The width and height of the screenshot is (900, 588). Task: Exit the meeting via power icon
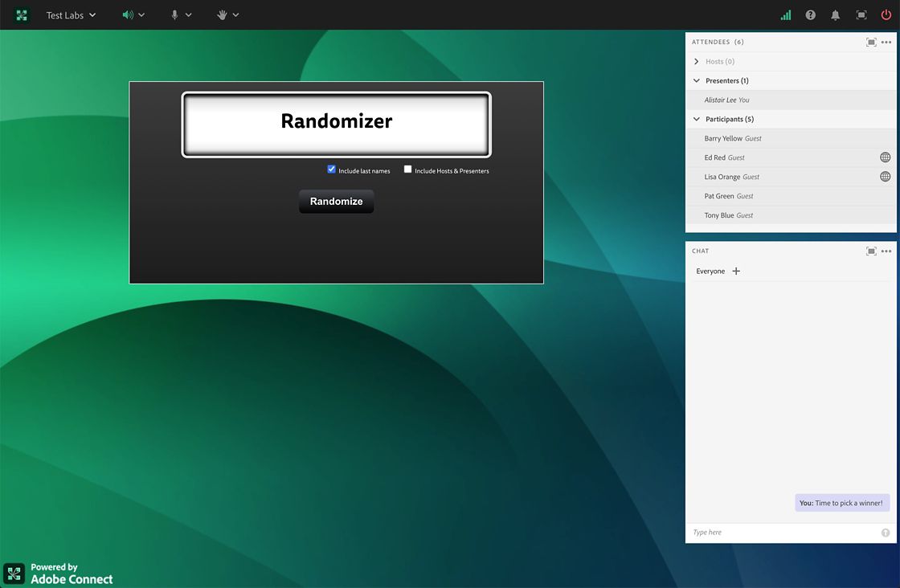coord(886,14)
